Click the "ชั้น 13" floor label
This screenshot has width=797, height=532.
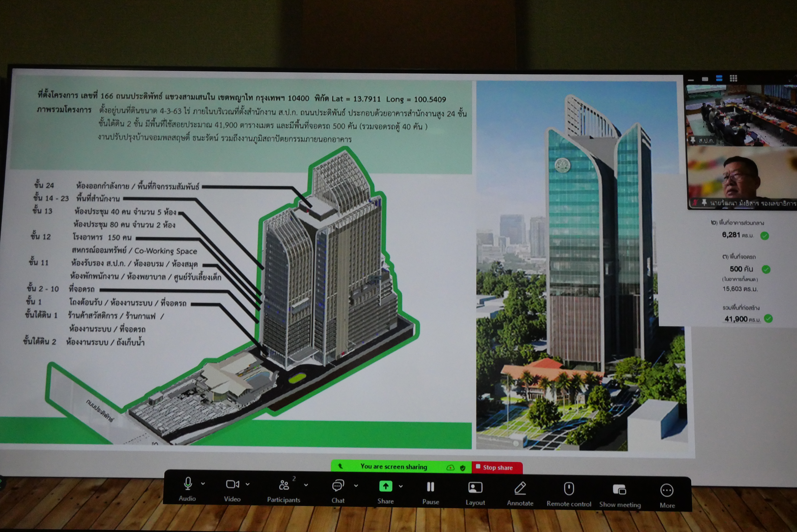tap(43, 211)
